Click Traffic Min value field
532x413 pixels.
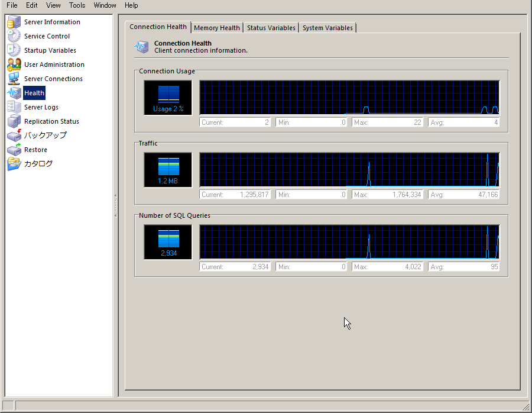[312, 195]
